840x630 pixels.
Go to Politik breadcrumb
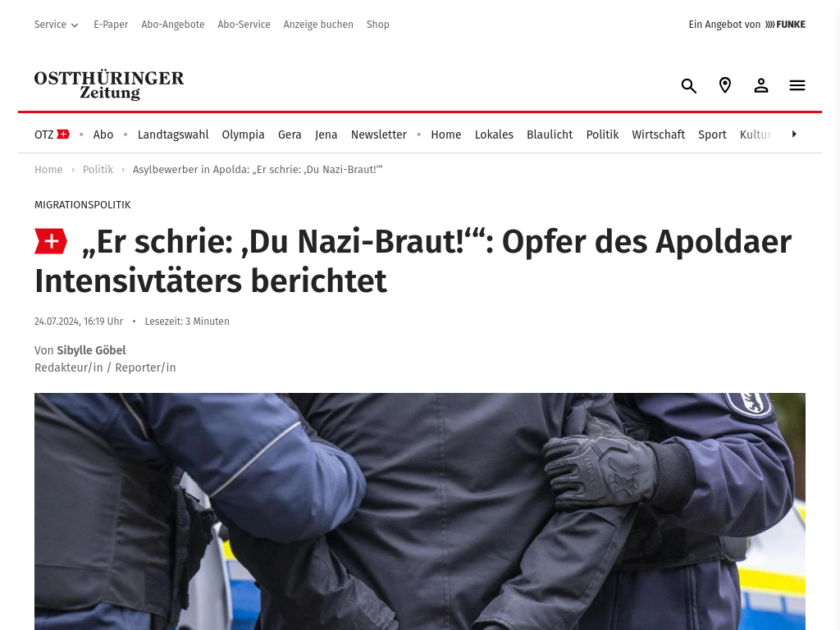coord(98,170)
